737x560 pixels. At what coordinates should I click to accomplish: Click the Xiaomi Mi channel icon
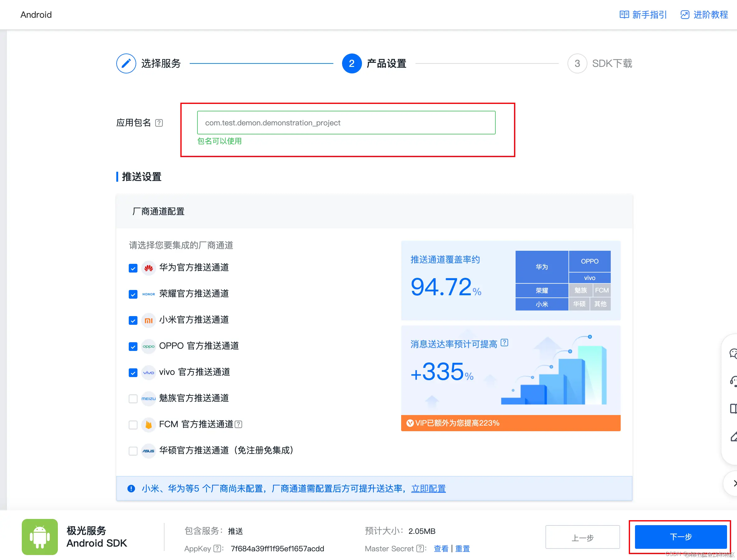click(149, 320)
